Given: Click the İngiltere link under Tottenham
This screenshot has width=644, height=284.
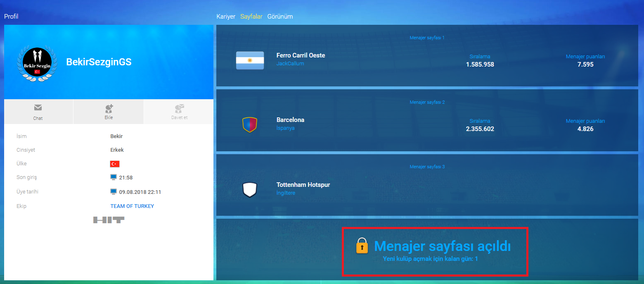Looking at the screenshot, I should coord(286,193).
